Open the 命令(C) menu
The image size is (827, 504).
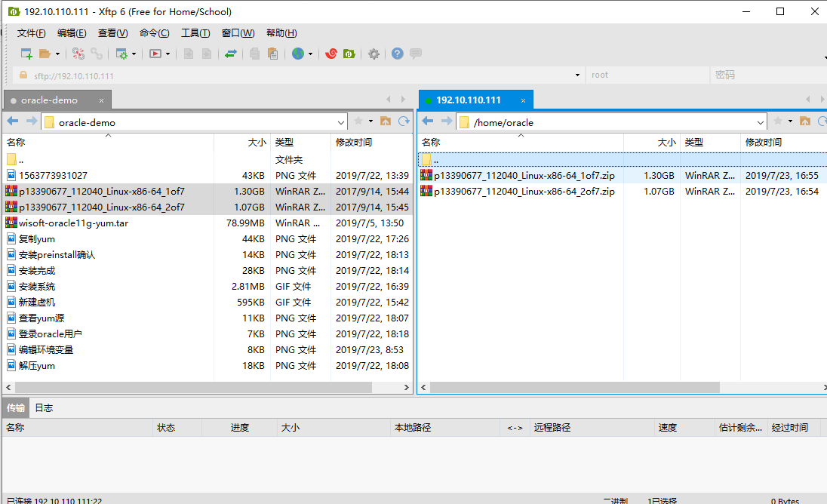155,33
